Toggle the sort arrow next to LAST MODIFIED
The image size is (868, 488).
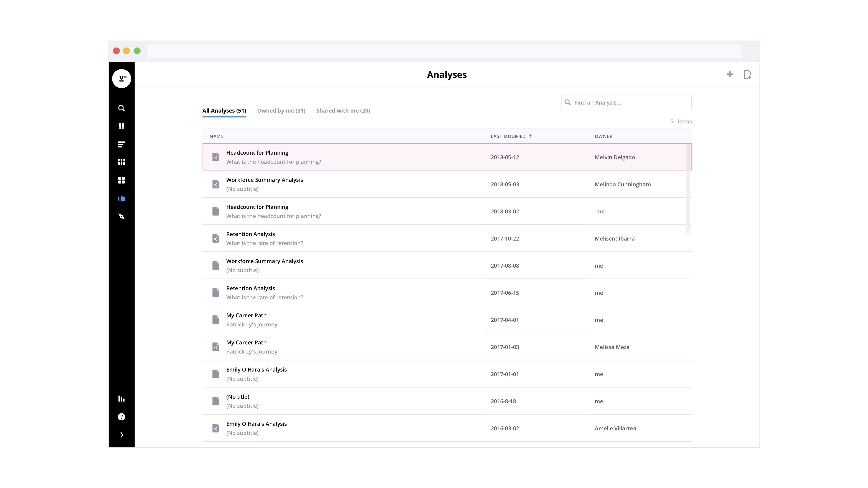530,136
